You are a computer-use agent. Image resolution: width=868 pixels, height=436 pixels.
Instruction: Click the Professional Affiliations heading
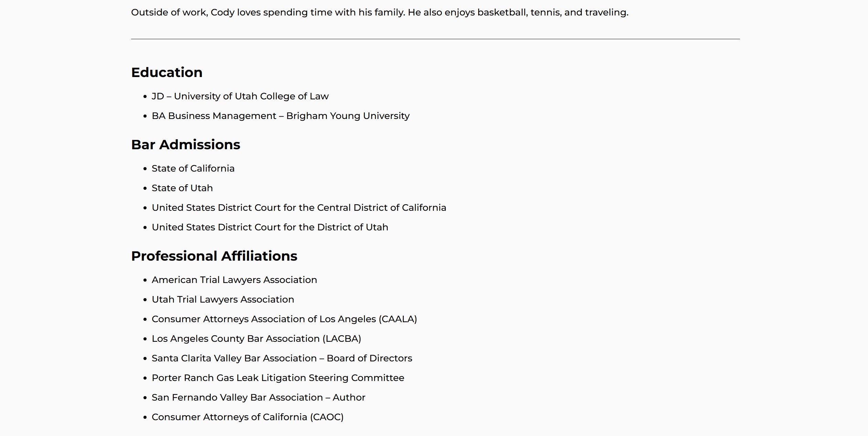coord(214,256)
